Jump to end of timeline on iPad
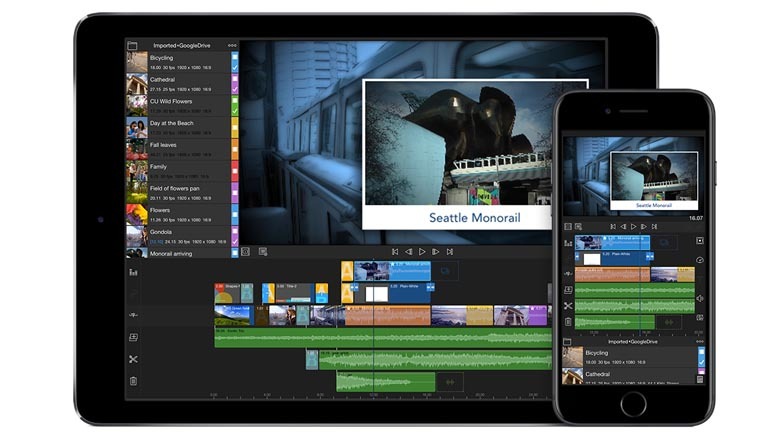Viewport: 777px width, 437px height. pos(450,252)
